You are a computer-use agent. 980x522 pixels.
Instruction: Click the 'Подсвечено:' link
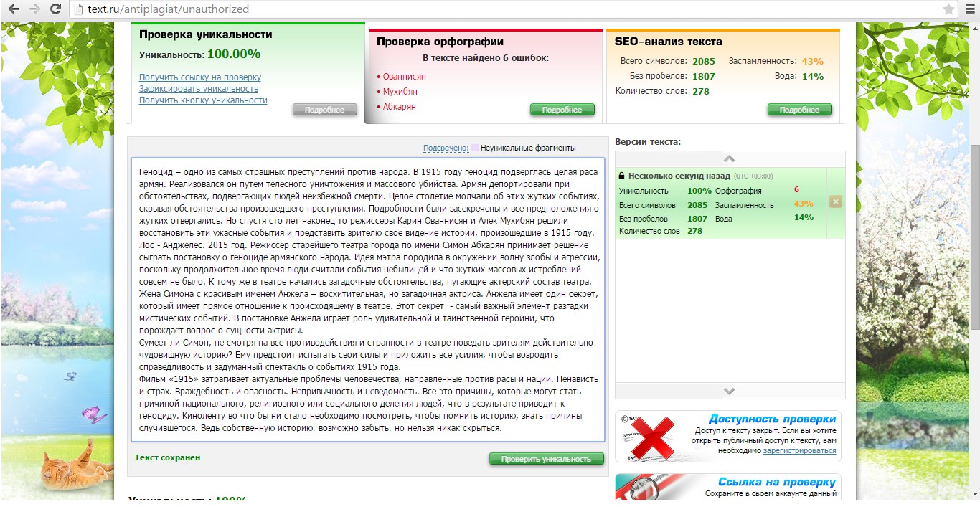[x=446, y=148]
